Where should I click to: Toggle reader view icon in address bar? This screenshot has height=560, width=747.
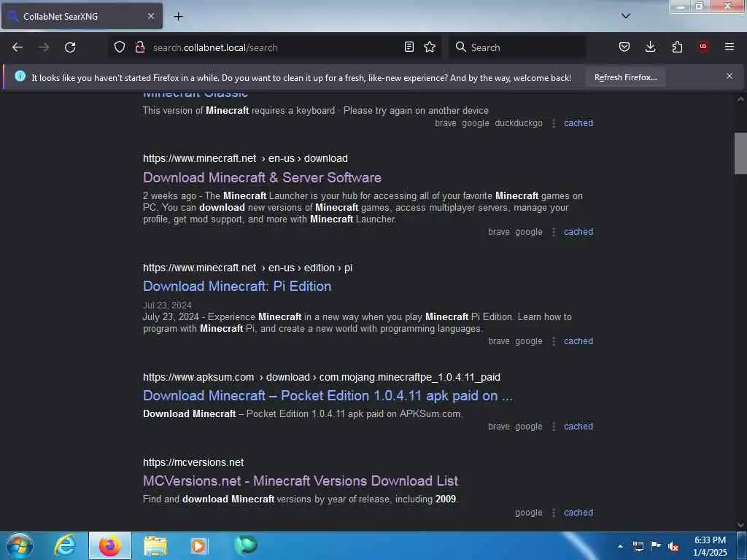tap(409, 47)
